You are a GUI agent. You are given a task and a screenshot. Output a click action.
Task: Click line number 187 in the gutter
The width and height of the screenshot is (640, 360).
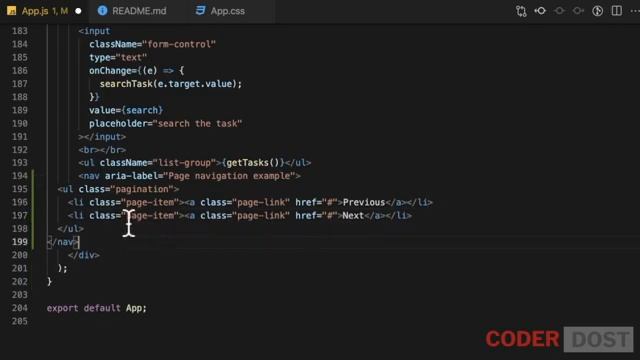[20, 84]
